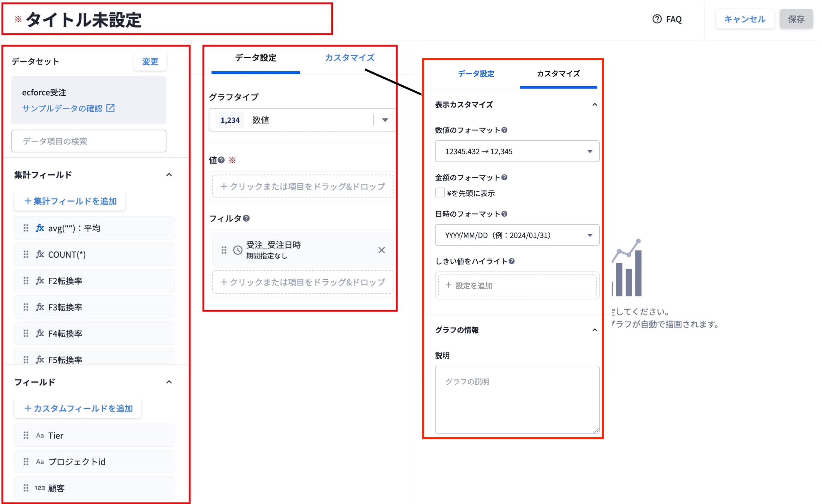Open the help icon next to 数値のフォーマット
The height and width of the screenshot is (504, 822).
pos(504,130)
